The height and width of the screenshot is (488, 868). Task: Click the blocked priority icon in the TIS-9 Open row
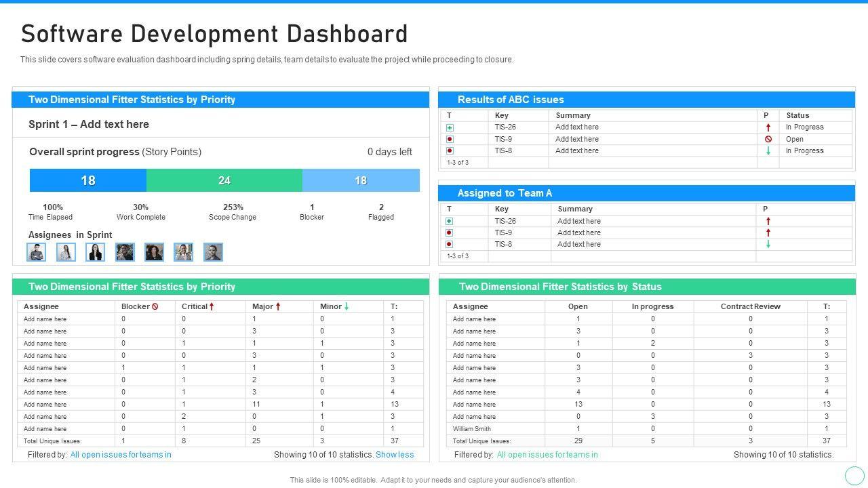tap(768, 139)
